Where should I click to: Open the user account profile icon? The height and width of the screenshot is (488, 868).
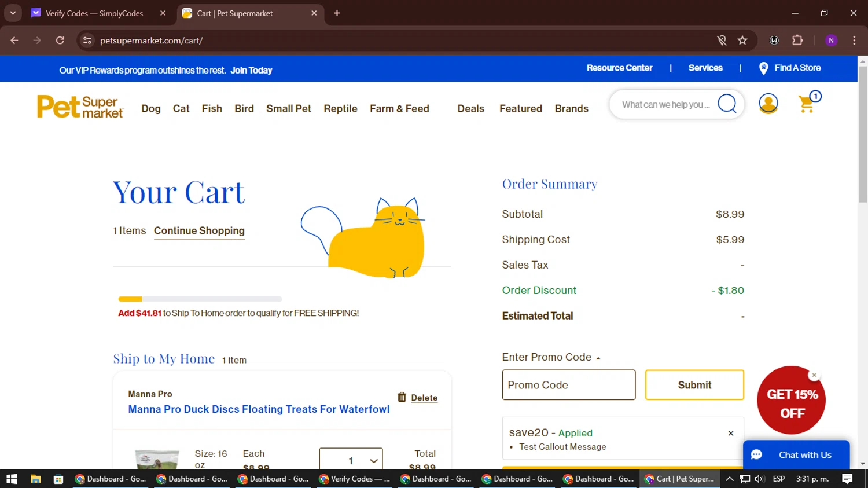(768, 104)
